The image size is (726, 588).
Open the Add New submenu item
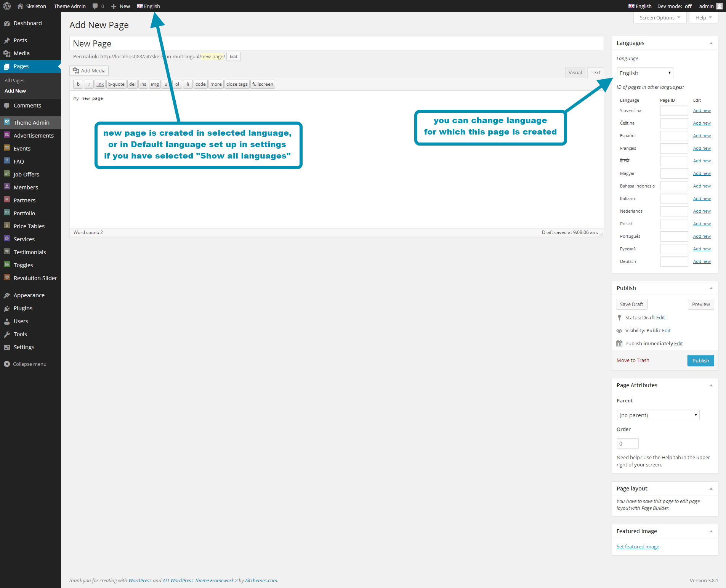click(15, 91)
